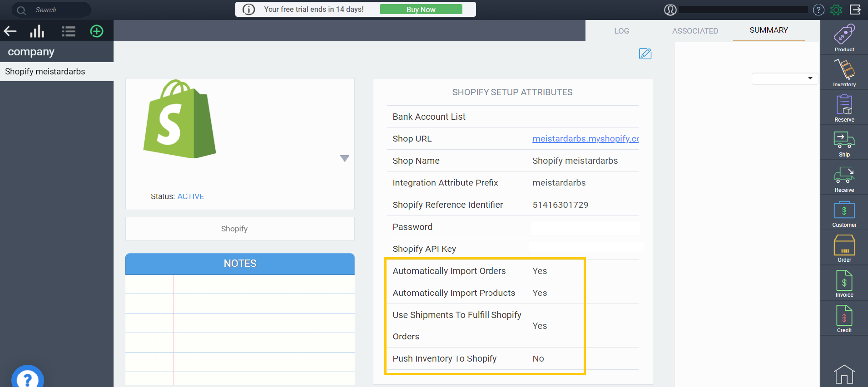Click the Shopify API Key value field
Screen dimensions: 868x387
tap(586, 248)
